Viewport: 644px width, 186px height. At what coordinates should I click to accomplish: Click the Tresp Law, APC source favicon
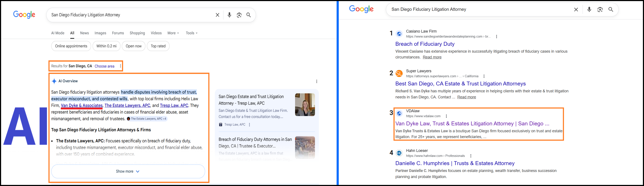pos(220,125)
